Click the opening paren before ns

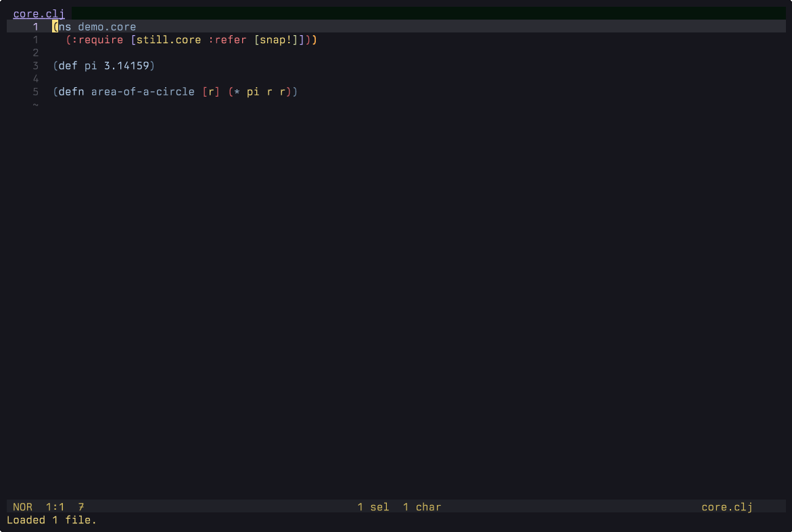click(x=55, y=27)
